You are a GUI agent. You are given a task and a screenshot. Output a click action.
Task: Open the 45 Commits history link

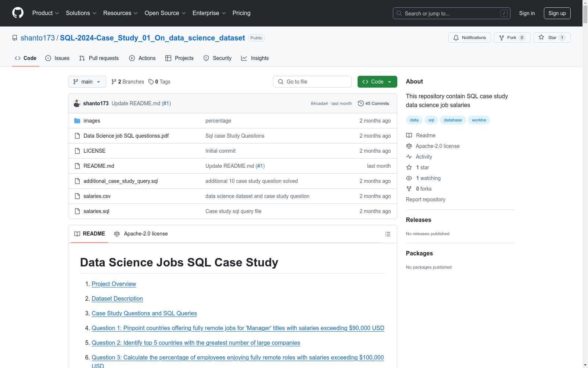[x=373, y=103]
